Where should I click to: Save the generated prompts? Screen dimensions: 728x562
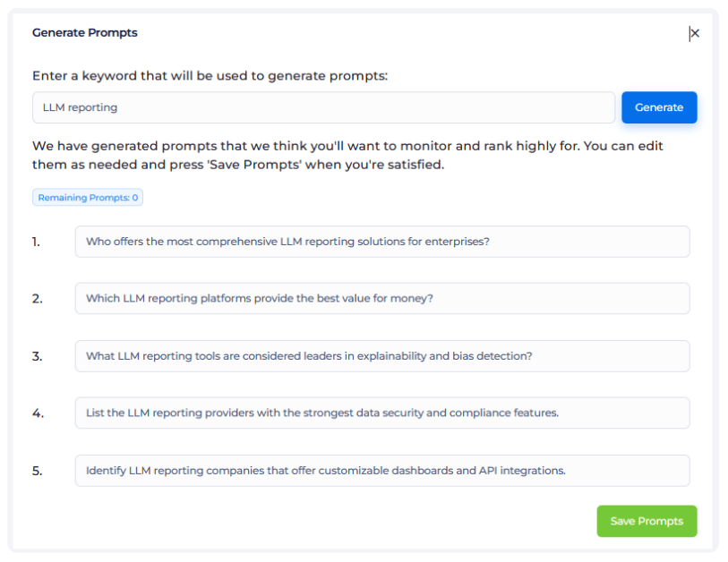[x=647, y=521]
